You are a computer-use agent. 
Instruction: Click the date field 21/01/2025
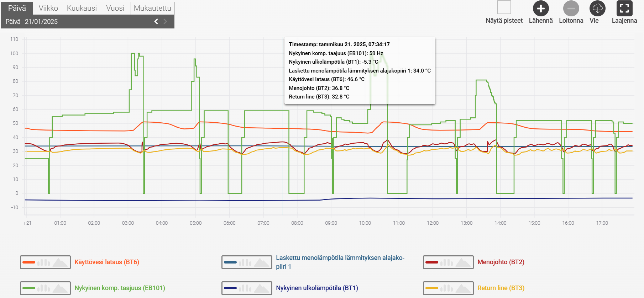point(41,22)
